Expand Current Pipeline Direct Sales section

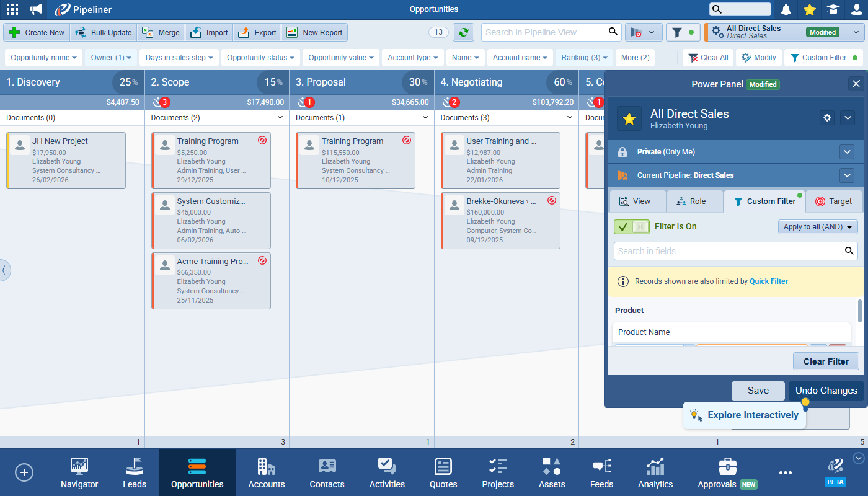pos(847,175)
